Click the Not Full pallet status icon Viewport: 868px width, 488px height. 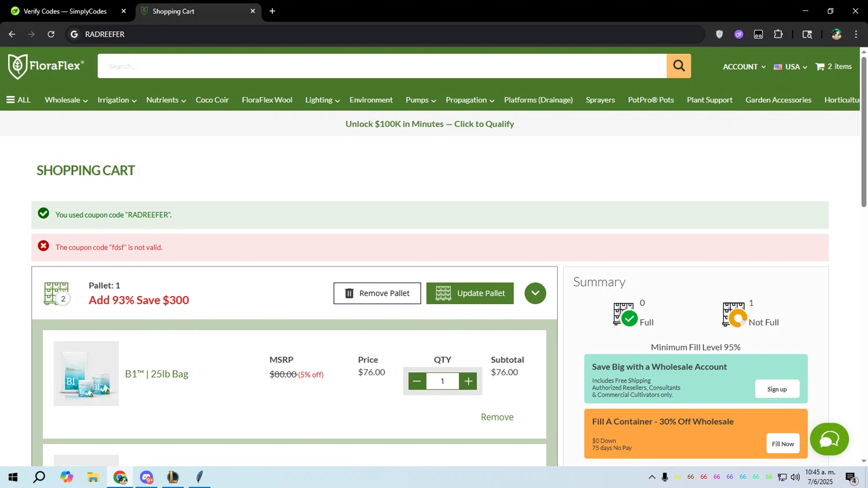point(734,315)
